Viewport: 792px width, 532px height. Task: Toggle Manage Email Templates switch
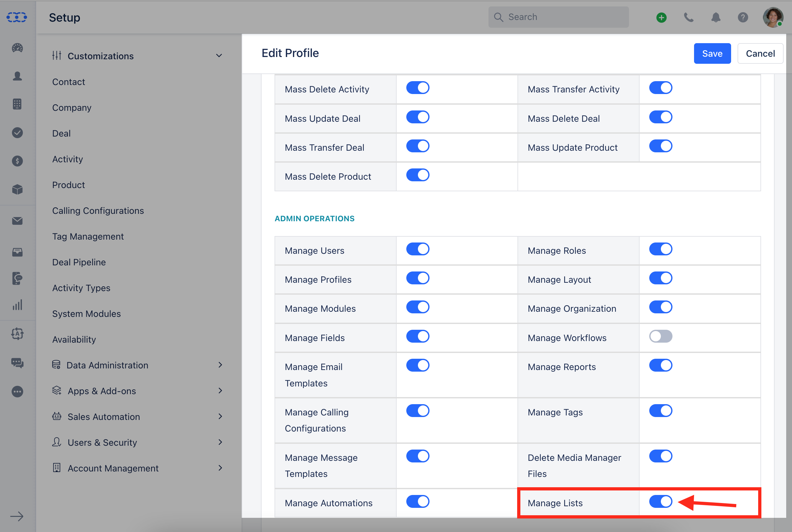(x=418, y=366)
